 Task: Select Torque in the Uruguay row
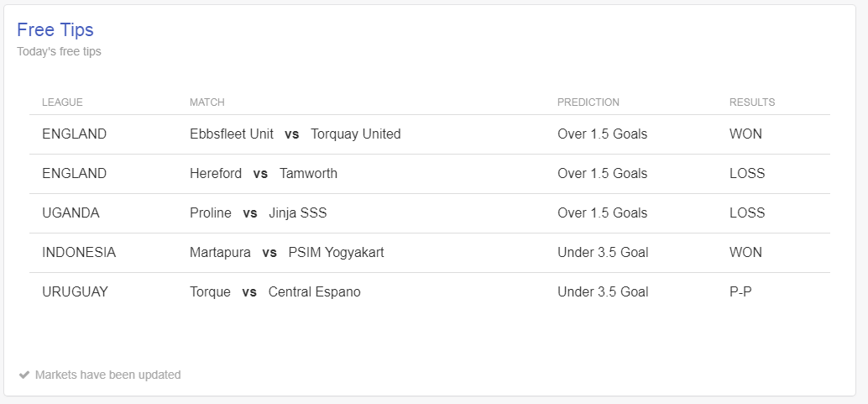[x=211, y=291]
